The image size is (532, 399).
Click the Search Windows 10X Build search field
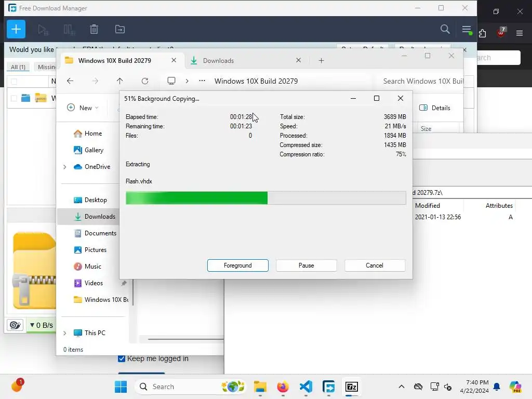(420, 81)
